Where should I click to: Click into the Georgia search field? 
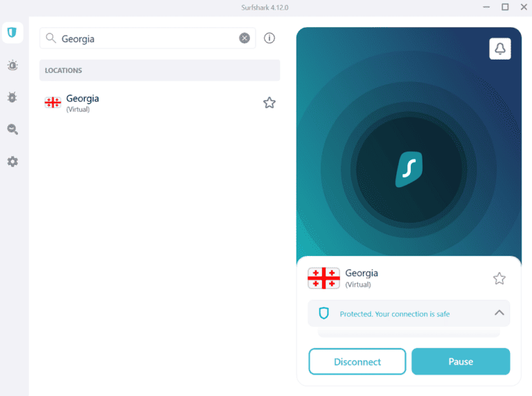pyautogui.click(x=148, y=38)
